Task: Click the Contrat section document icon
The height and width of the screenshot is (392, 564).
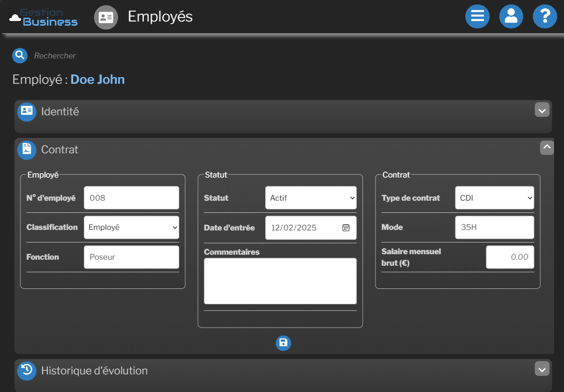Action: [26, 149]
